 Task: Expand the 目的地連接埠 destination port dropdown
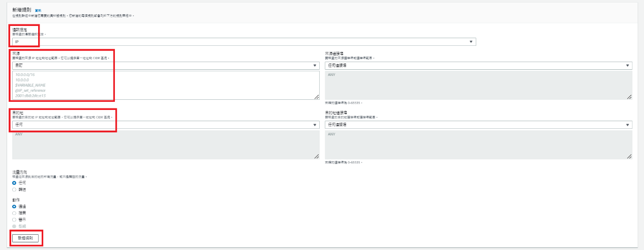[478, 125]
